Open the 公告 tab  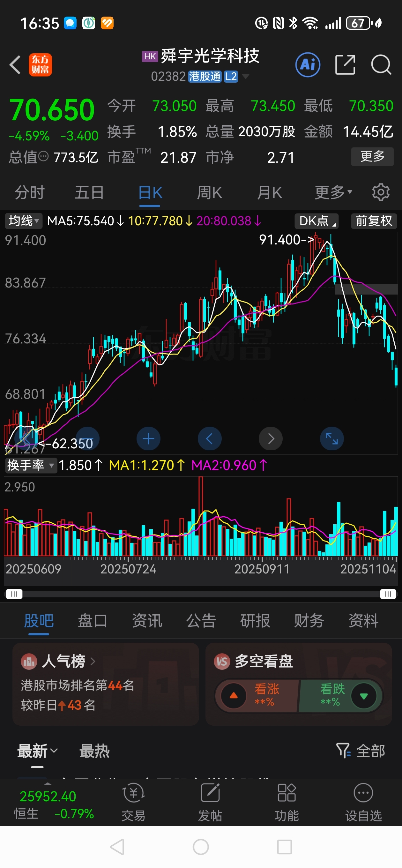(x=201, y=621)
